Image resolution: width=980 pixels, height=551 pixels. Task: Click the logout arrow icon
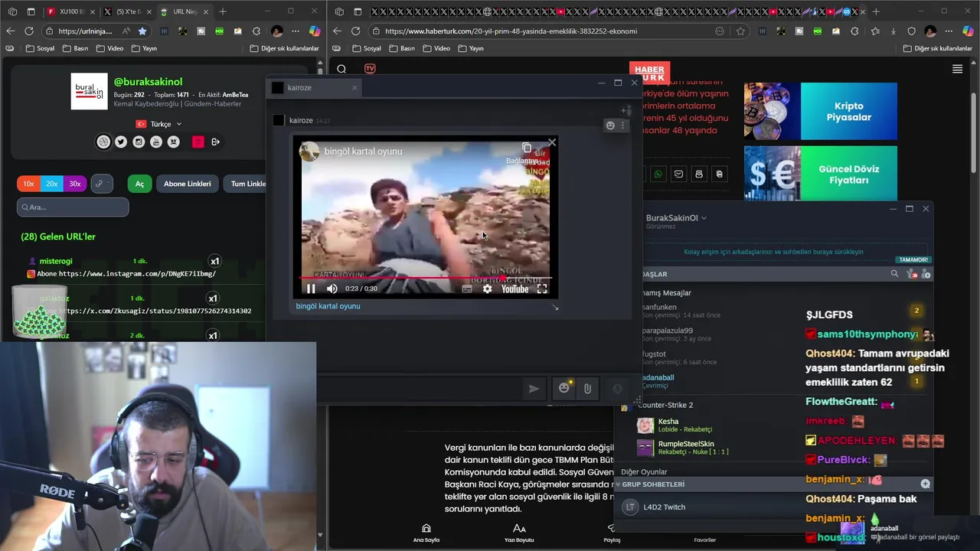point(215,142)
